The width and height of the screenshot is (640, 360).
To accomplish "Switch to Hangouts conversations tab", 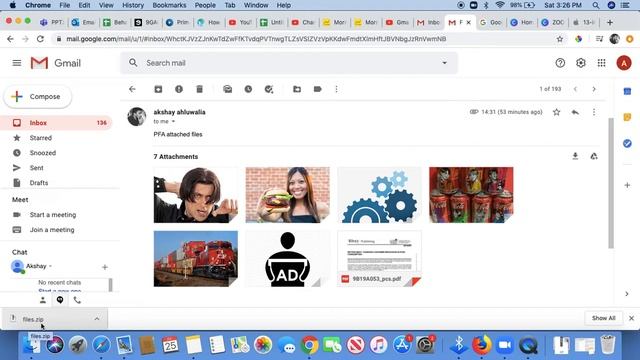I will (60, 300).
